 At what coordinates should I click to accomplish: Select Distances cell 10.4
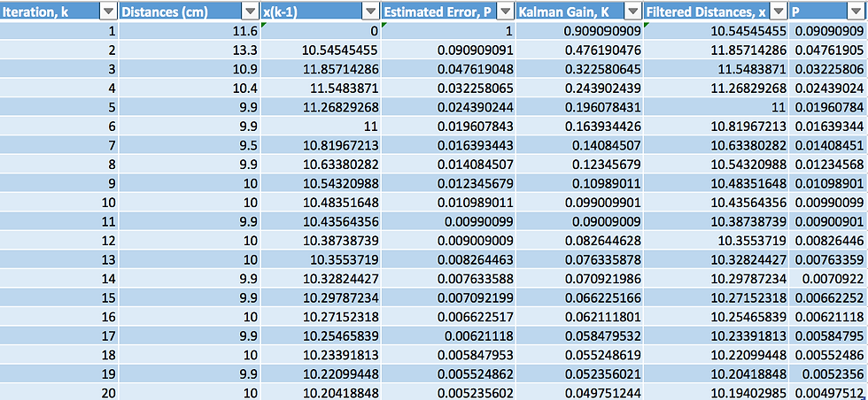pos(190,88)
